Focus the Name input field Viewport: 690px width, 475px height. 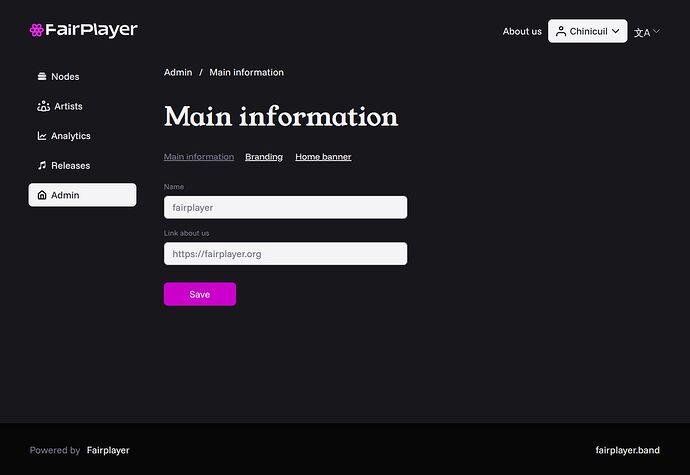[x=286, y=207]
